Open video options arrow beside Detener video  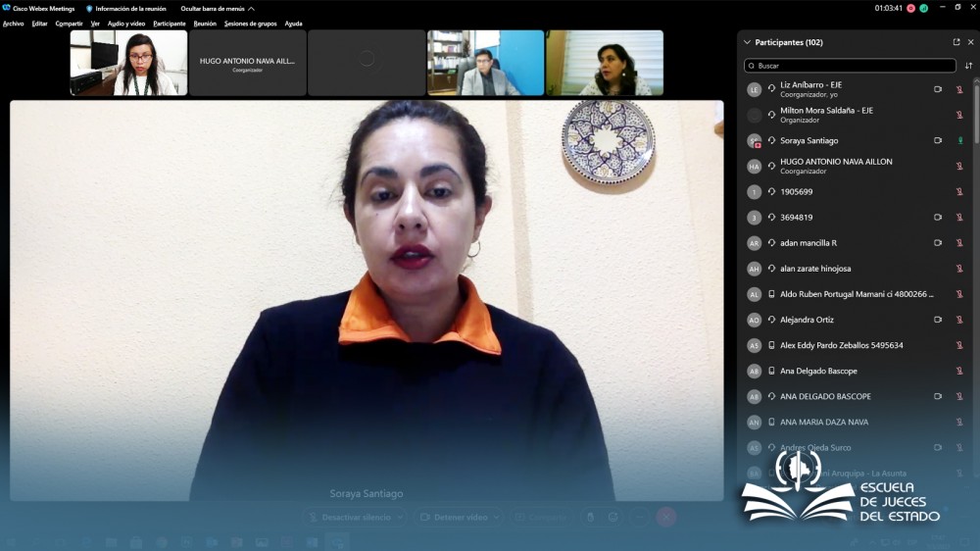click(496, 517)
